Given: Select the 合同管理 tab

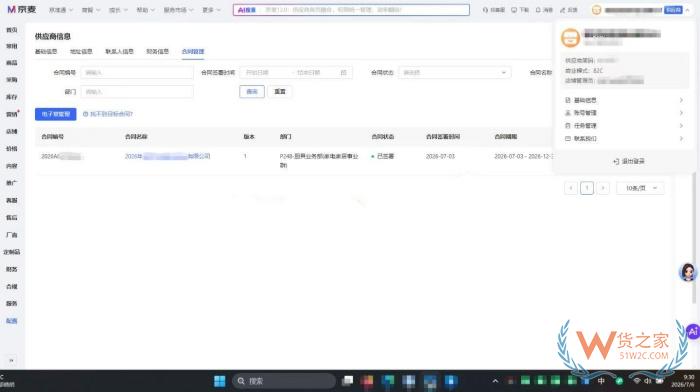Looking at the screenshot, I should (193, 51).
